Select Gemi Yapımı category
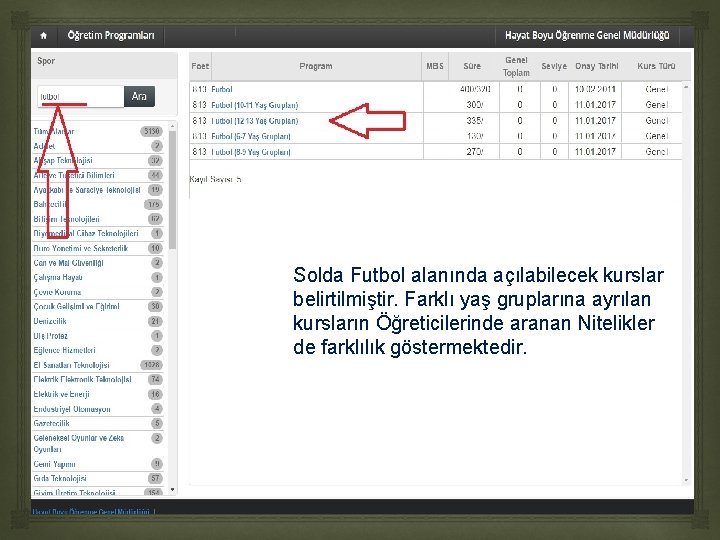The image size is (720, 540). click(x=54, y=464)
